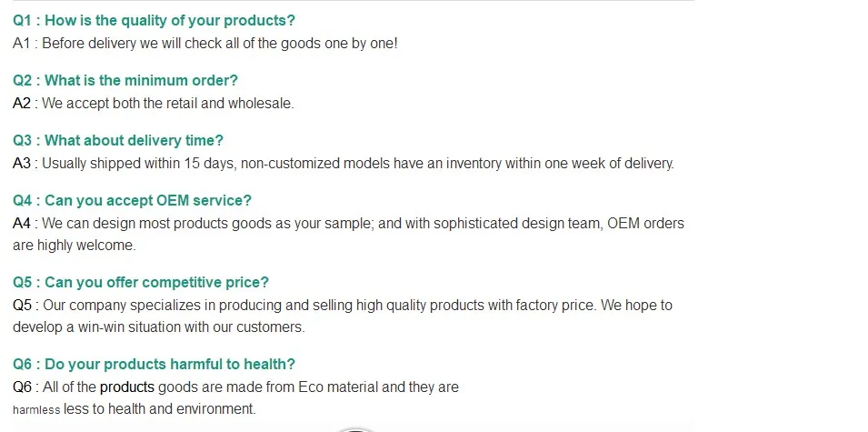Click the answer line mentioning Eco material

pyautogui.click(x=235, y=387)
